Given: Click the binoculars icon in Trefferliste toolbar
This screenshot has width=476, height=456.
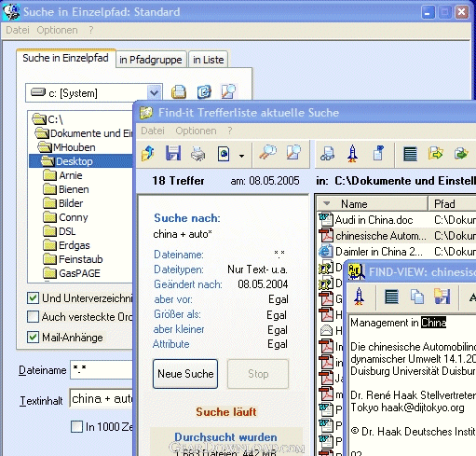Looking at the screenshot, I should pyautogui.click(x=327, y=153).
